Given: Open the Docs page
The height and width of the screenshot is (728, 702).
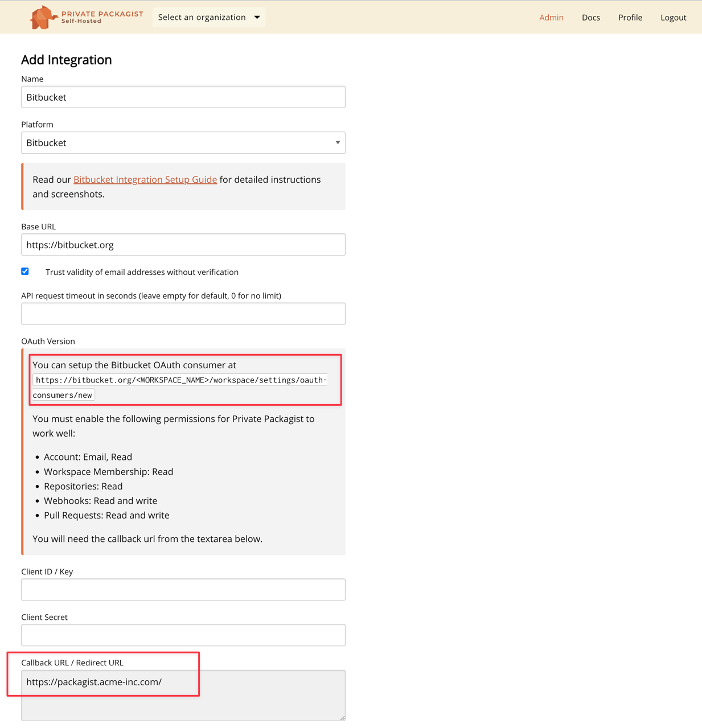Looking at the screenshot, I should pyautogui.click(x=590, y=18).
